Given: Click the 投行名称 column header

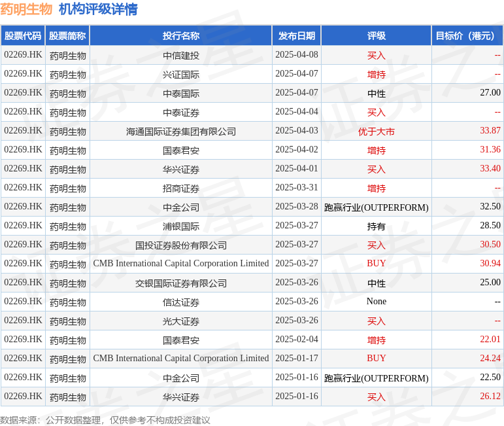Looking at the screenshot, I should [181, 36].
